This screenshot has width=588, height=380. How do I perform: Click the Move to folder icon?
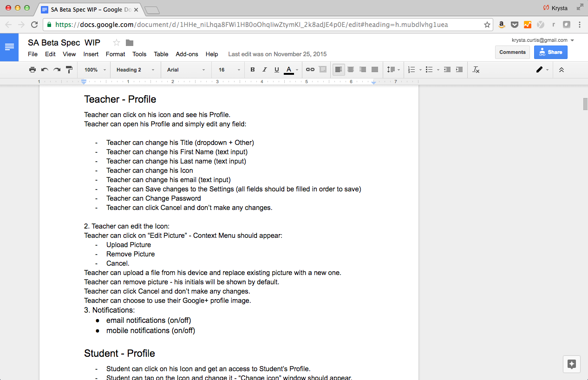coord(130,43)
